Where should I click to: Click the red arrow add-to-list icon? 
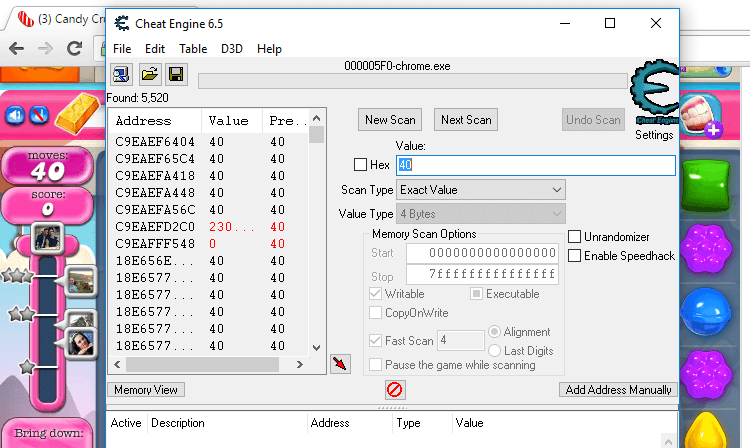coord(340,364)
